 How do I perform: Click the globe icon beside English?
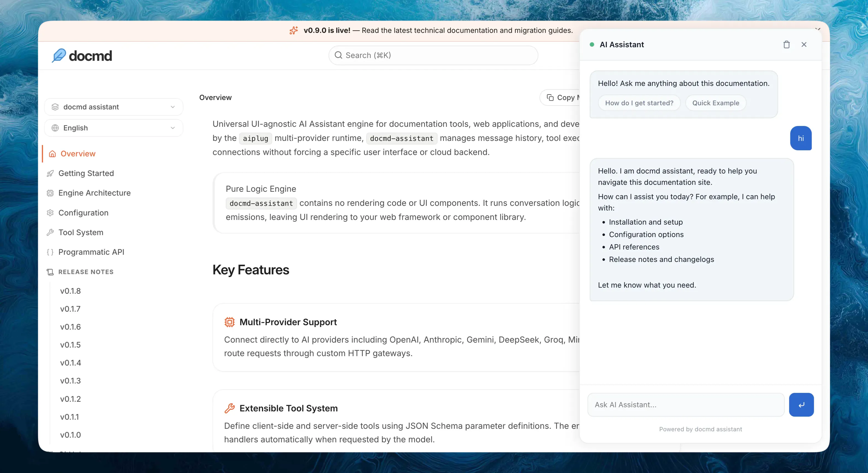[55, 128]
